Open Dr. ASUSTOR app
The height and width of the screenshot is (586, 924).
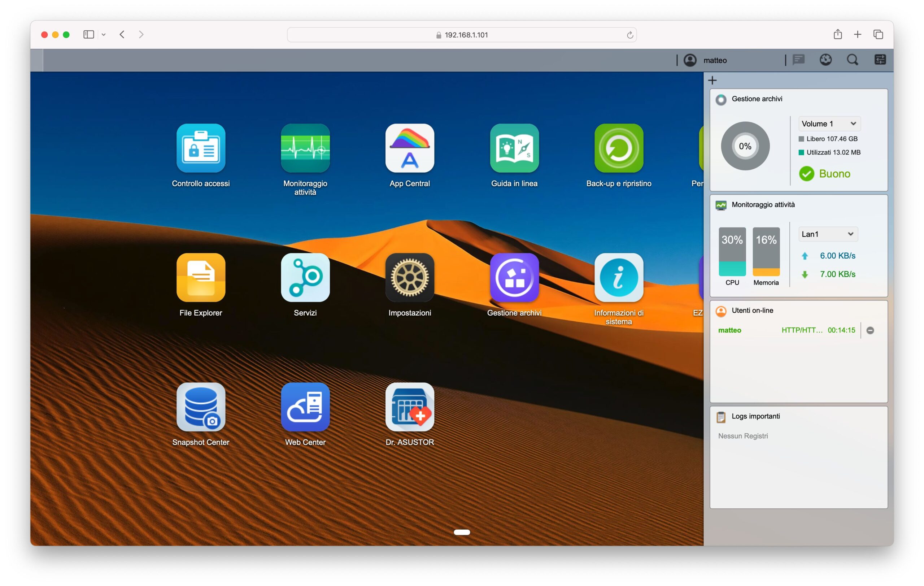tap(409, 407)
